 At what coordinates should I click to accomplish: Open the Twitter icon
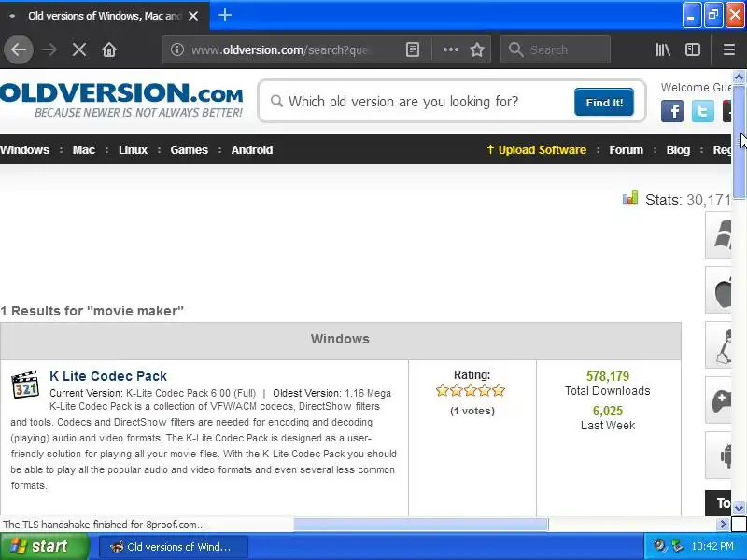703,111
